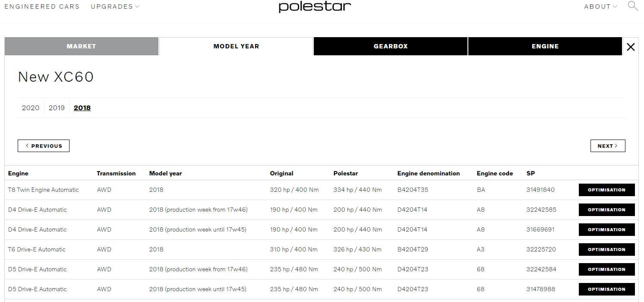
Task: Go back with Previous button
Action: coord(44,146)
